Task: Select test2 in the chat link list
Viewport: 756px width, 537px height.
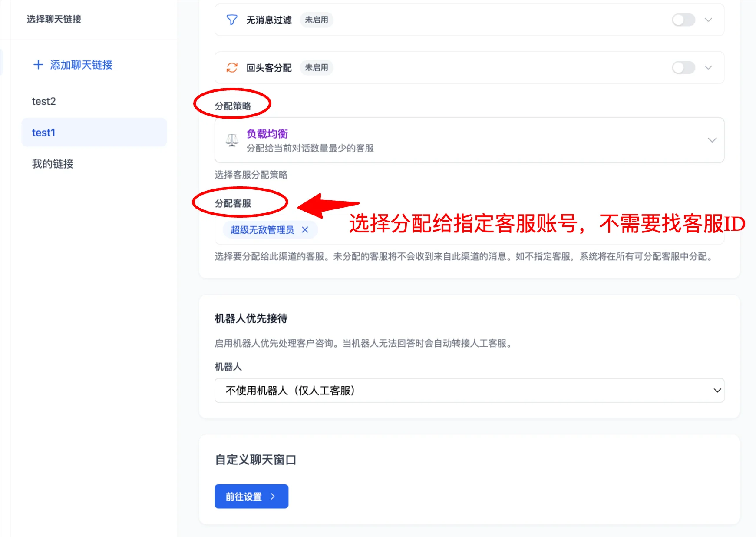Action: (x=43, y=101)
